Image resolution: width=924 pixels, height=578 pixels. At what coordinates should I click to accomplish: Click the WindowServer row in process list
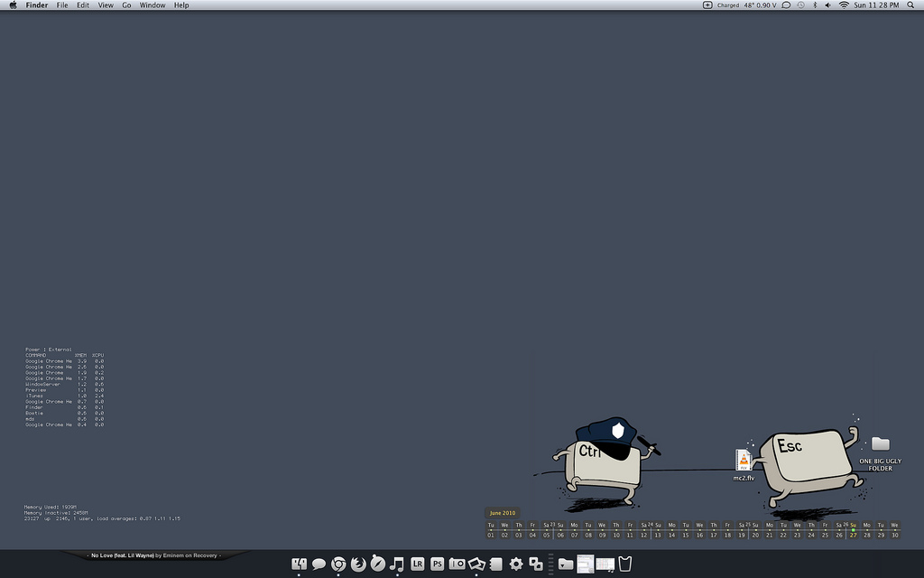[x=64, y=384]
